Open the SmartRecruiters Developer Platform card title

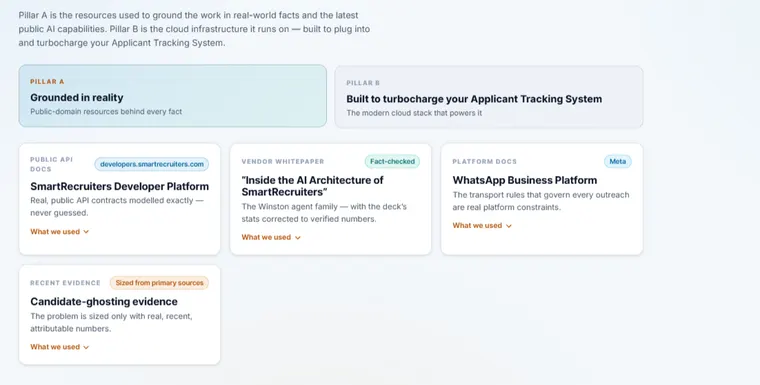[x=120, y=186]
